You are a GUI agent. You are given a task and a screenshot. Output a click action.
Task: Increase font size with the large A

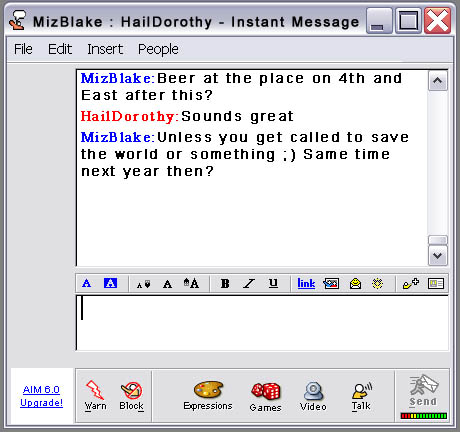click(x=191, y=283)
